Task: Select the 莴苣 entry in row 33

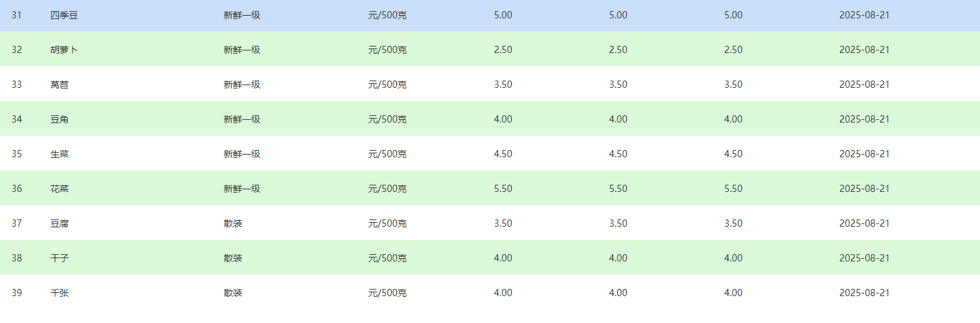Action: point(60,85)
